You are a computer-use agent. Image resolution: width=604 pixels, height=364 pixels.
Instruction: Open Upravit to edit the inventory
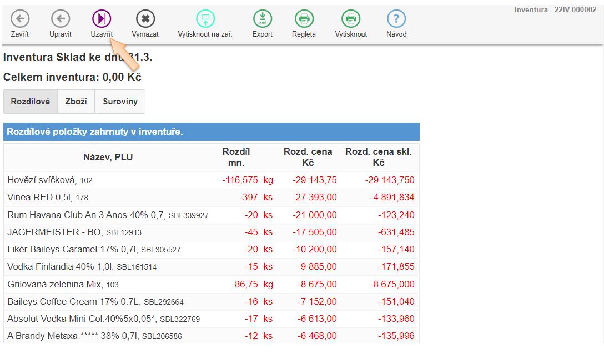[x=60, y=19]
